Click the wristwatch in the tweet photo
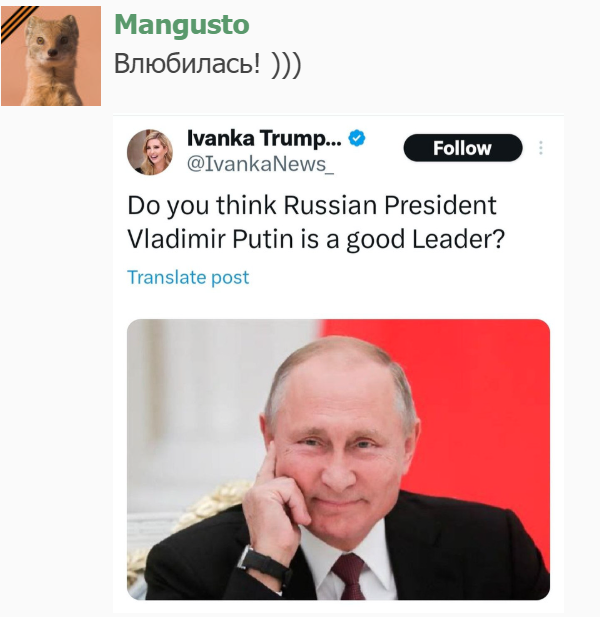 tap(263, 564)
